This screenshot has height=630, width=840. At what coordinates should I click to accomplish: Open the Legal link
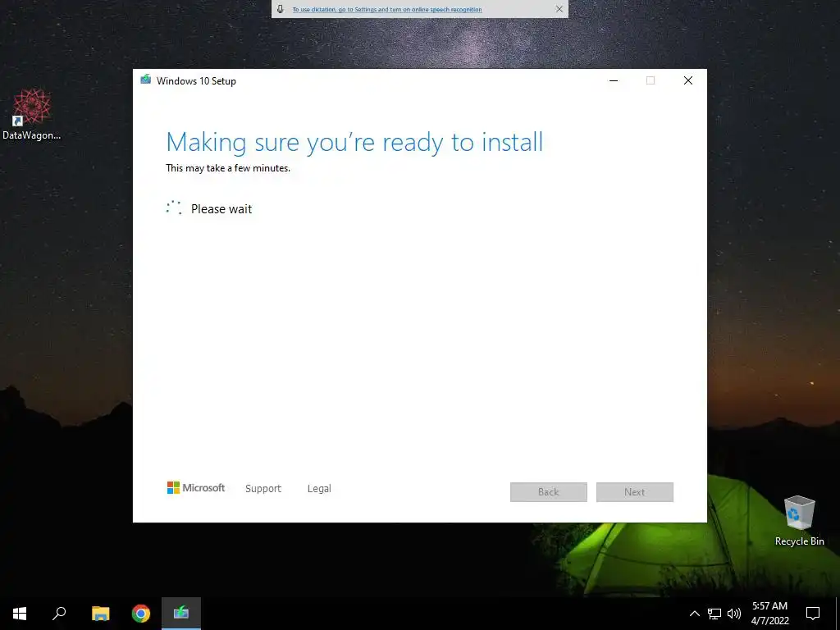319,489
